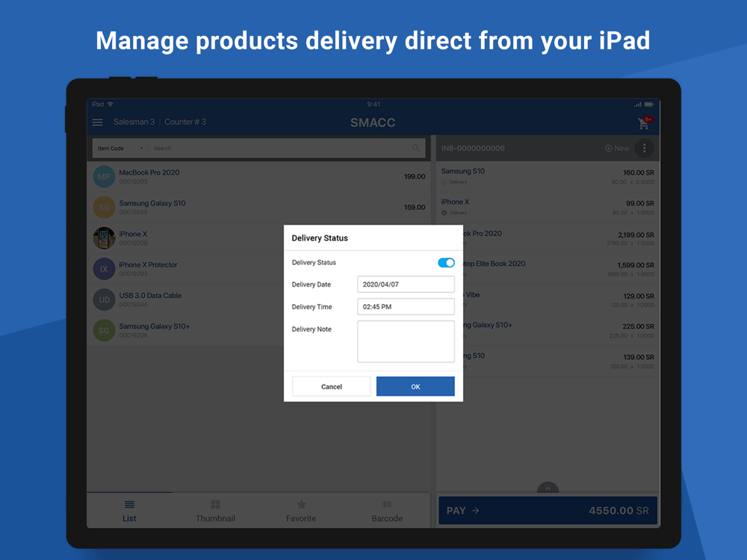Select iPhone X Protector product name
This screenshot has width=747, height=560.
pyautogui.click(x=148, y=265)
